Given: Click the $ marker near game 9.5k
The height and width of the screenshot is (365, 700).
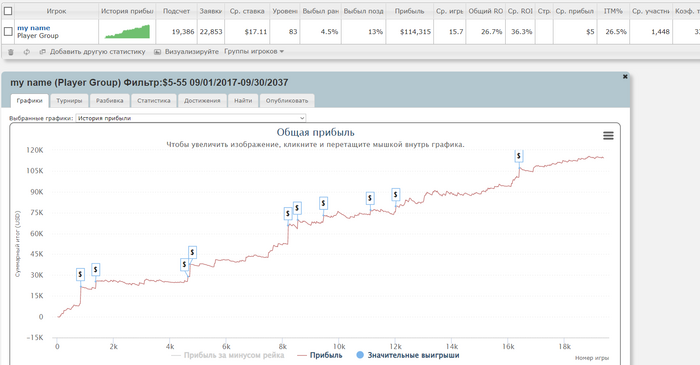Looking at the screenshot, I should pos(323,203).
